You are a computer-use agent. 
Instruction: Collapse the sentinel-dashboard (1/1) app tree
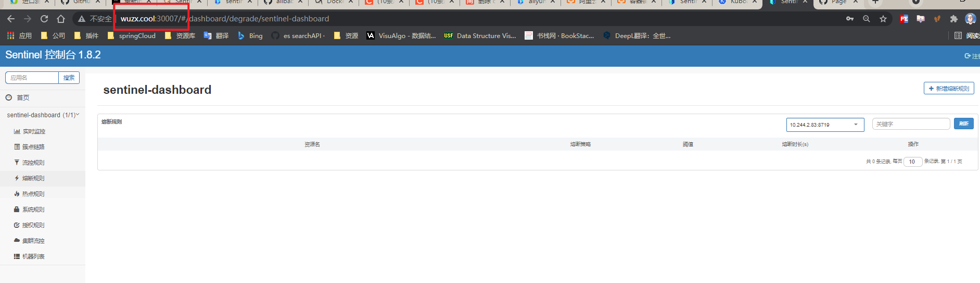(x=43, y=115)
